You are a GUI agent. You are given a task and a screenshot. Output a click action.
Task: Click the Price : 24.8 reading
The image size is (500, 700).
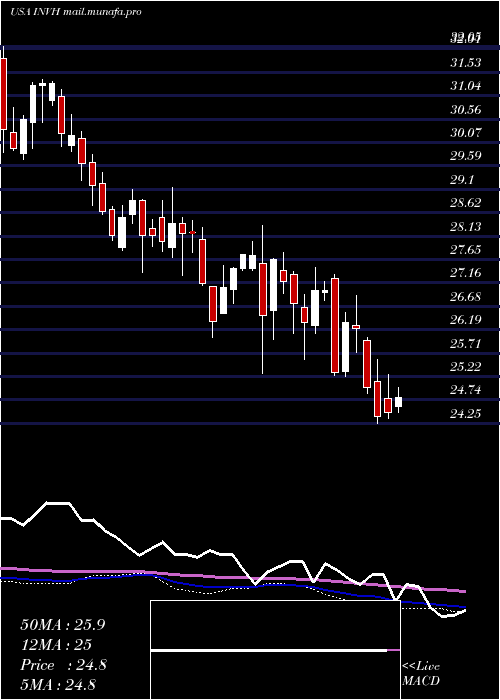pyautogui.click(x=63, y=665)
